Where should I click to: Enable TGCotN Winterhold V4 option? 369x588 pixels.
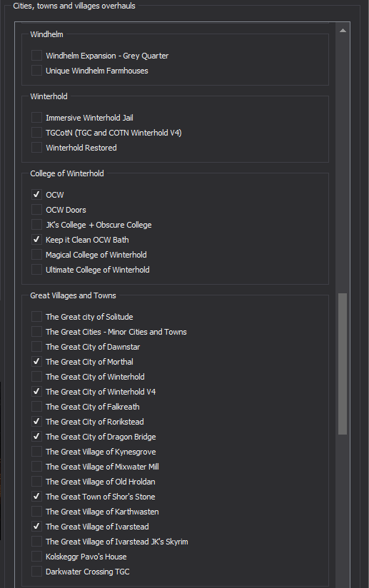coord(36,133)
